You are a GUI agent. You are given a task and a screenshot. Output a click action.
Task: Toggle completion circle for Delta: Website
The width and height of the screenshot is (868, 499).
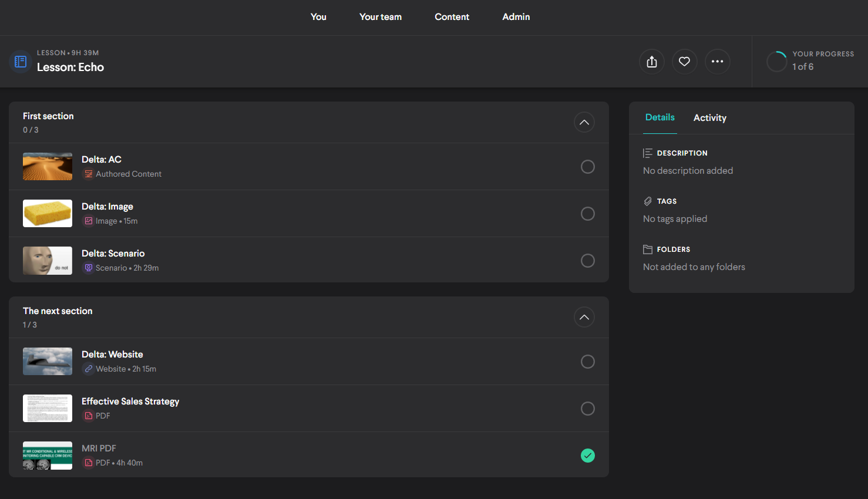coord(587,362)
